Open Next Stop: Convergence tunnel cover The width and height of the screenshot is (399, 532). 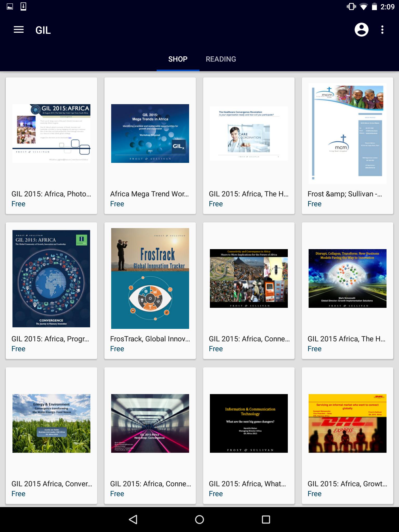point(150,423)
